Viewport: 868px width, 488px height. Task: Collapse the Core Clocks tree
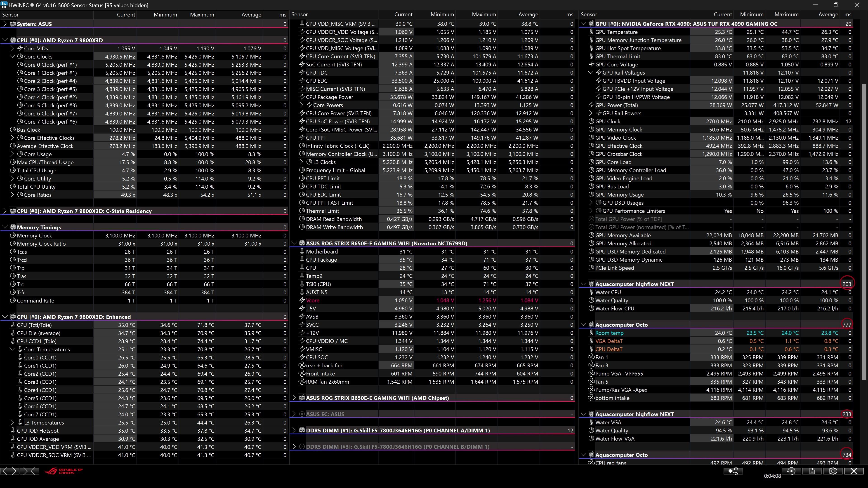[12, 56]
